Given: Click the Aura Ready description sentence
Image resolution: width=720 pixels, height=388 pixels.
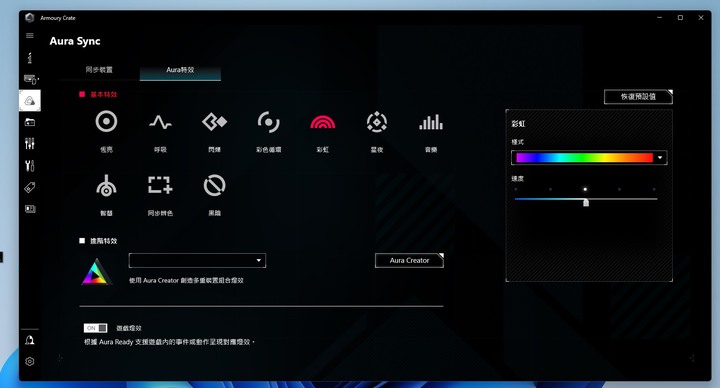Looking at the screenshot, I should coord(169,342).
